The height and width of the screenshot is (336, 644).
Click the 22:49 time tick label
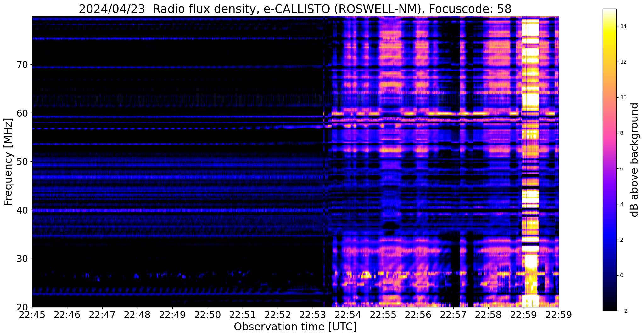click(x=172, y=315)
